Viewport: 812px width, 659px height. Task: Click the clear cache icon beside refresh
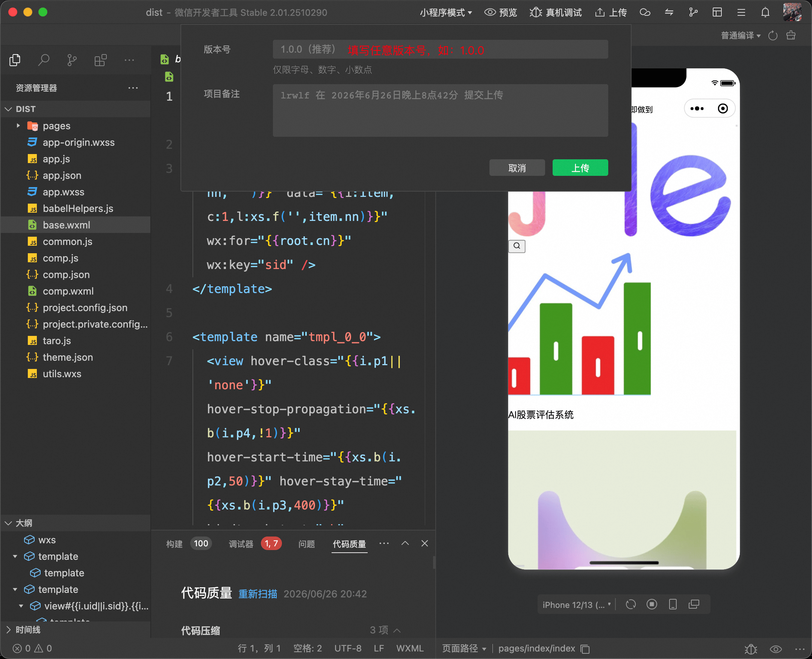pos(791,35)
